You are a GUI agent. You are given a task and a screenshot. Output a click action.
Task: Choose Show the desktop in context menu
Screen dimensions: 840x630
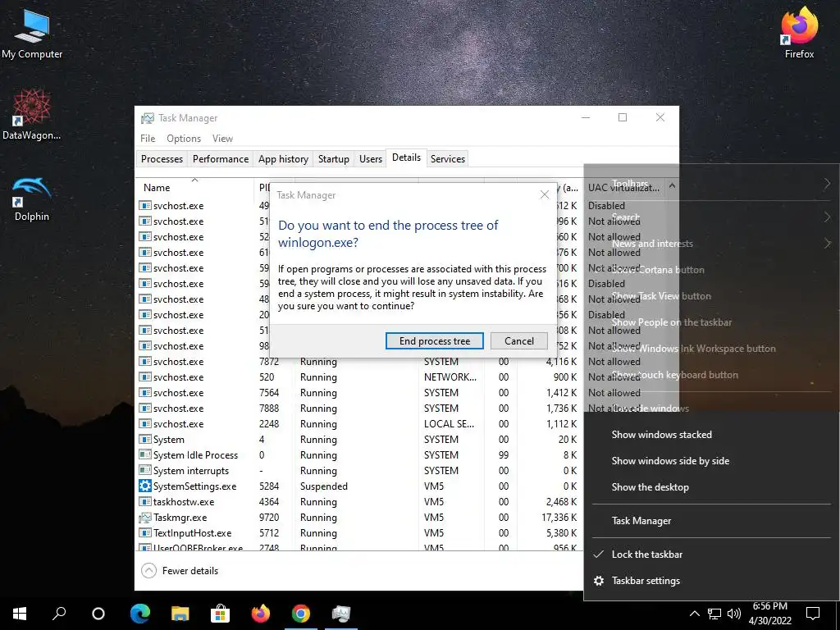pos(712,487)
